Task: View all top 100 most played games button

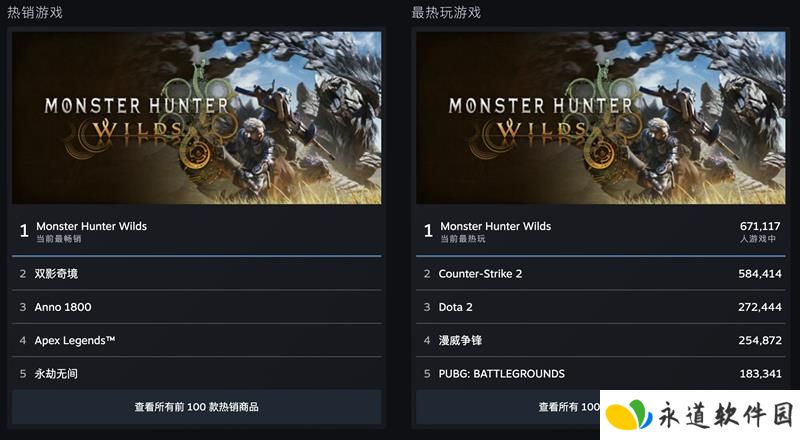Action: 508,407
